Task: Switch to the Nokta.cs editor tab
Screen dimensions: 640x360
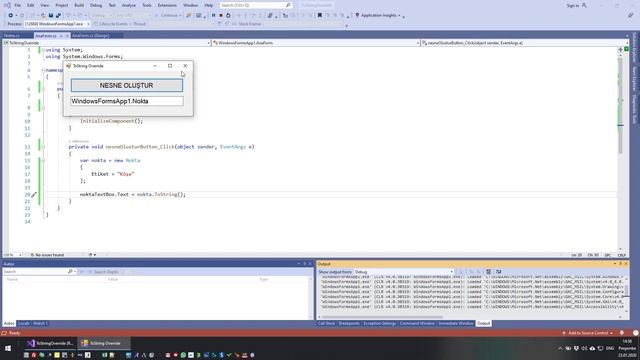Action: [x=11, y=36]
